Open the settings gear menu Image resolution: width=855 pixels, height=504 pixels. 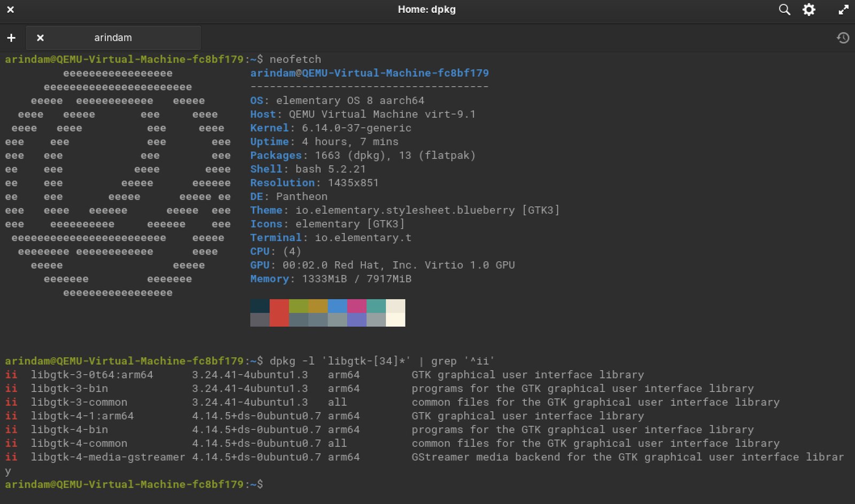pos(809,10)
